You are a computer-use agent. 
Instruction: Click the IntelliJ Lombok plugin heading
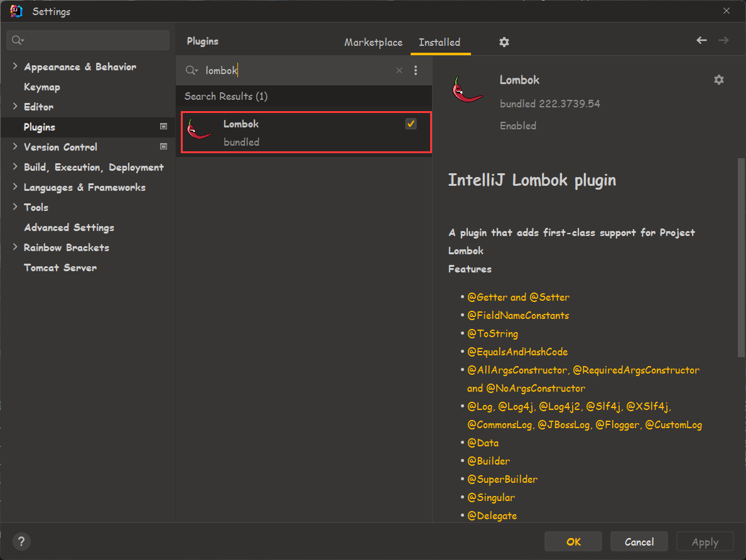click(532, 180)
